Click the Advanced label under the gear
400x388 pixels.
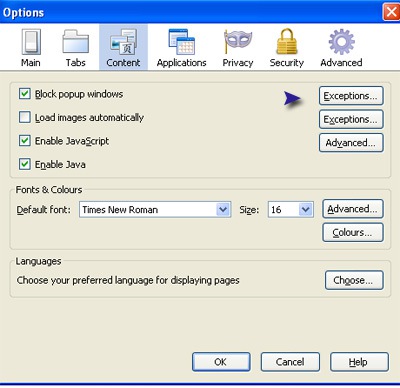coord(341,63)
